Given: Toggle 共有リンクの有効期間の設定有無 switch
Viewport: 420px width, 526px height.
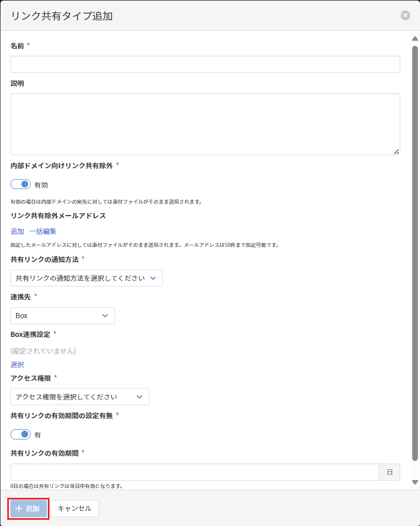Looking at the screenshot, I should click(x=21, y=434).
